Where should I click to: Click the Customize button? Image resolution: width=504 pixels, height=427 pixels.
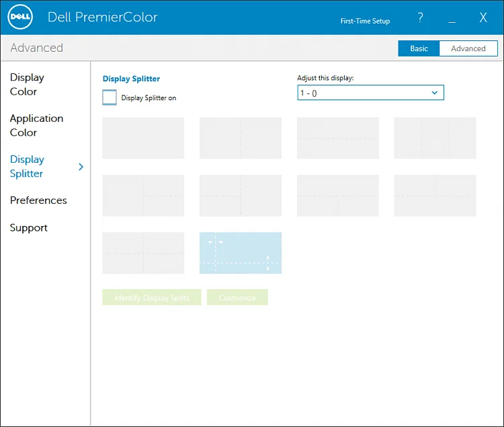pos(237,297)
